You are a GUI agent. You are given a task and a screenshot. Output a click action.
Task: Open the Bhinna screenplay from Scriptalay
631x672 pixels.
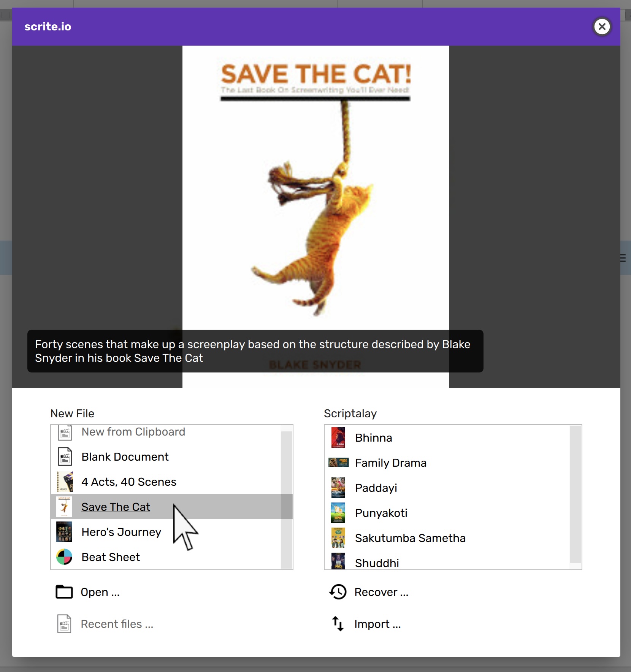click(373, 438)
